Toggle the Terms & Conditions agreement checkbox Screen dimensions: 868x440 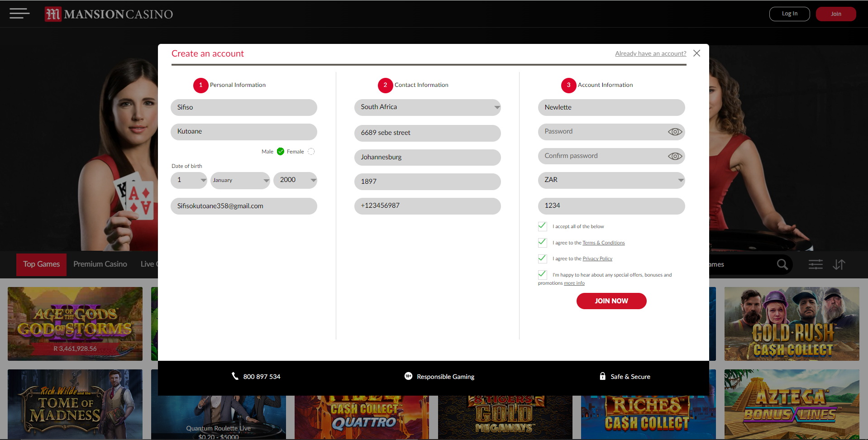click(542, 242)
